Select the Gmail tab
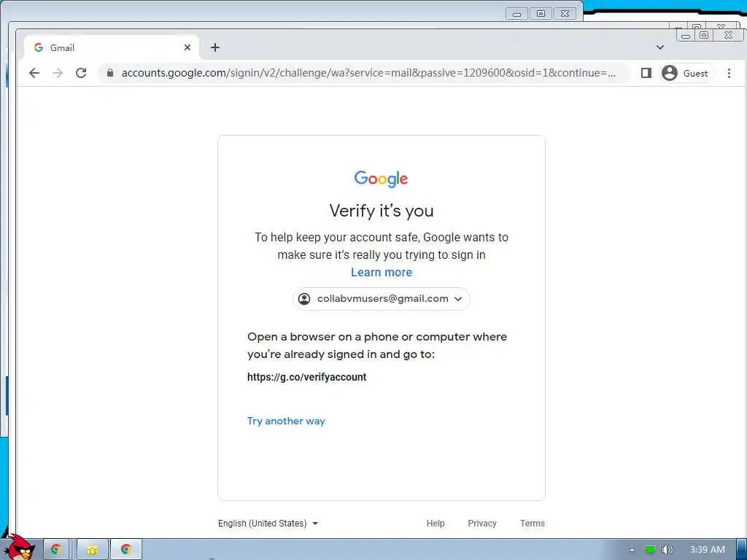 click(x=112, y=47)
